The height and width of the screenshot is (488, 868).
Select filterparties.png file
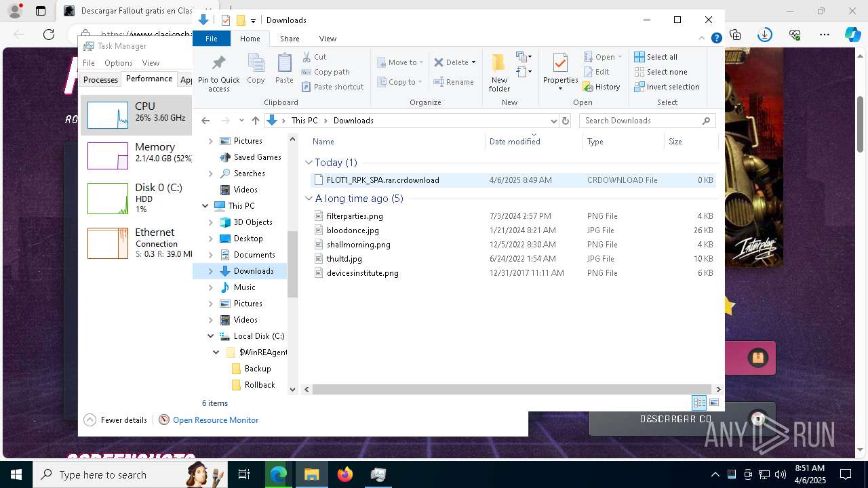click(x=513, y=216)
